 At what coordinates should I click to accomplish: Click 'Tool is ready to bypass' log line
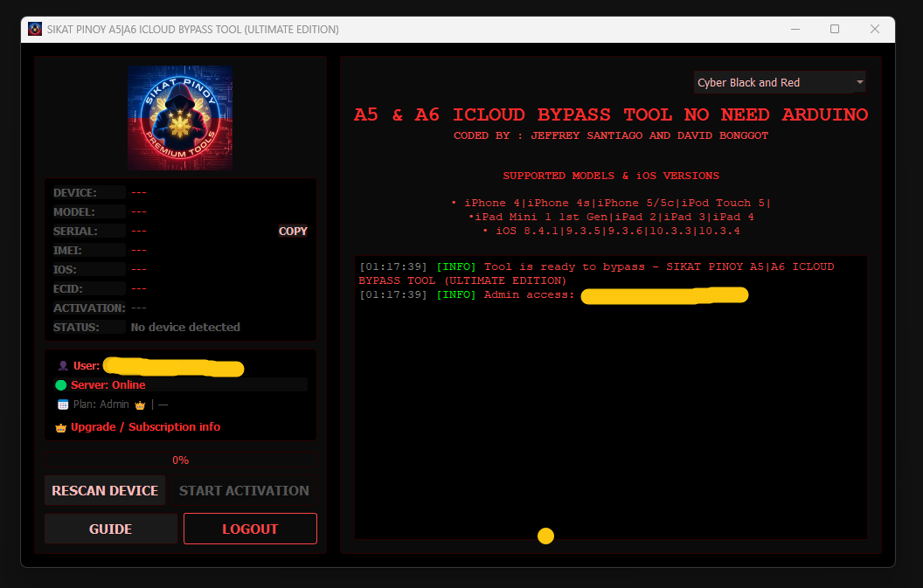[596, 273]
